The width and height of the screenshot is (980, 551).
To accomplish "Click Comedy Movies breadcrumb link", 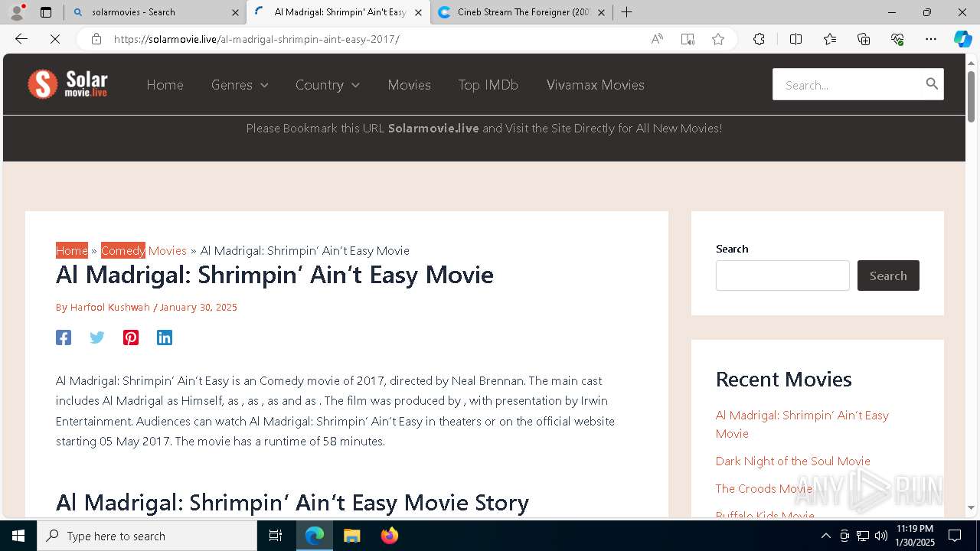I will pos(144,250).
